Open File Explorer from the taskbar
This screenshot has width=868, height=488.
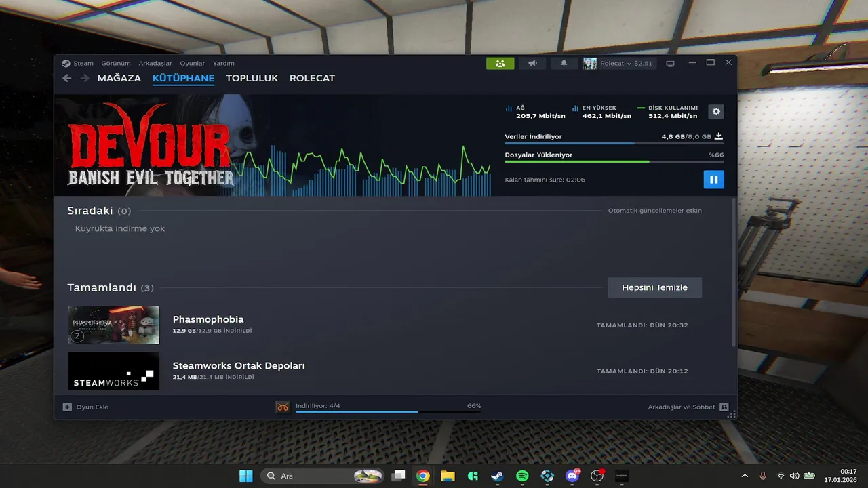tap(448, 476)
